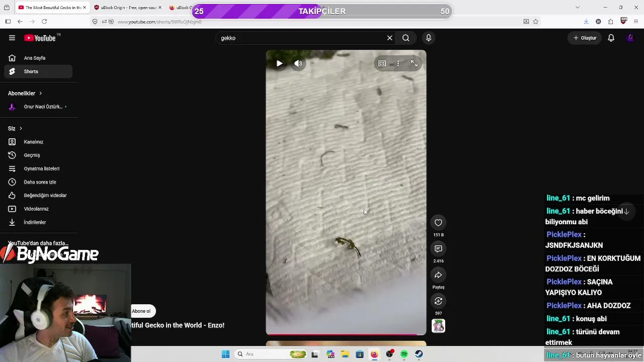Image resolution: width=644 pixels, height=362 pixels.
Task: Expand the Siz section
Action: coord(15,128)
